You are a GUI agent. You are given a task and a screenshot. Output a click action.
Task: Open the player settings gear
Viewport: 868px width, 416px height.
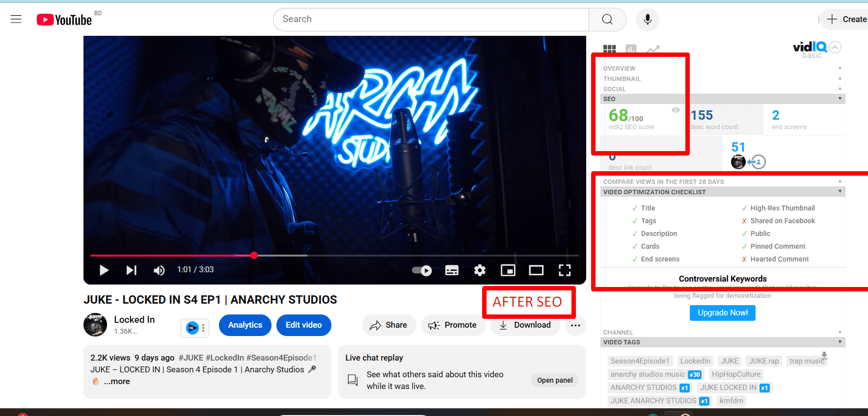(x=480, y=270)
